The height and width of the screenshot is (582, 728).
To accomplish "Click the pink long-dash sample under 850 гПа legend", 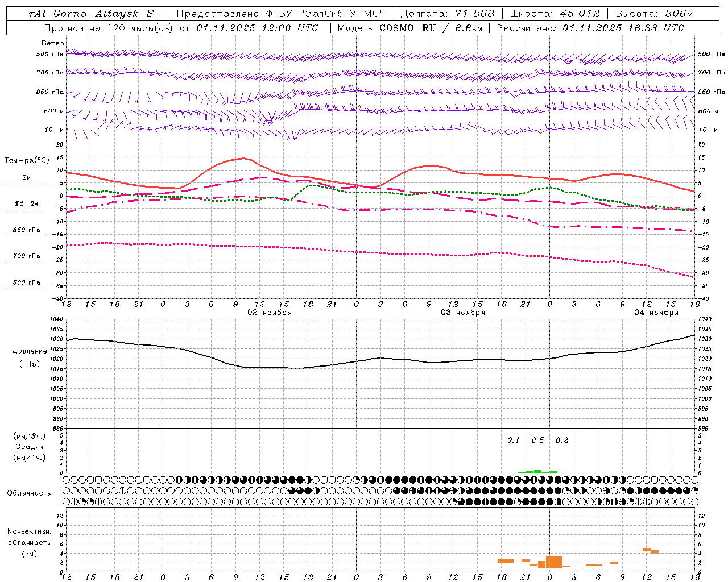I will tap(25, 235).
